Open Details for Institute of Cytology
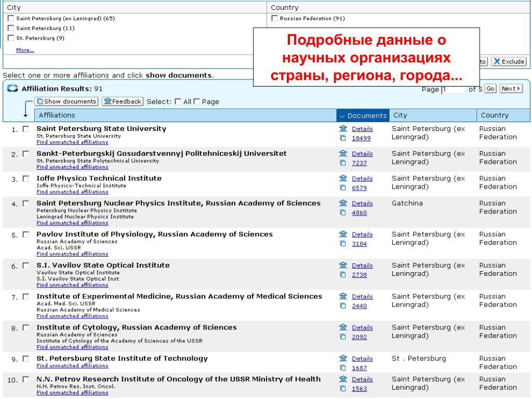This screenshot has width=532, height=399. 362,327
